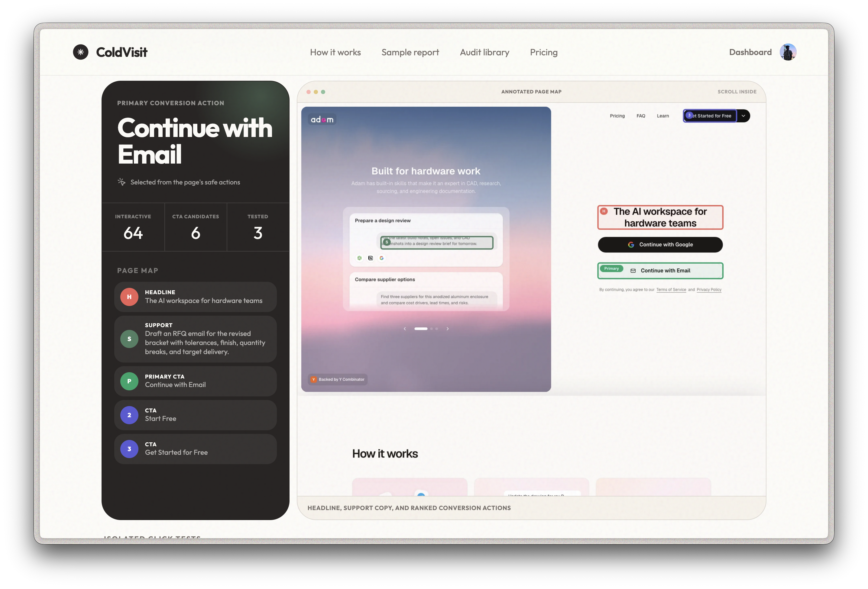
Task: Click the adam logo in the page preview
Action: (x=322, y=120)
